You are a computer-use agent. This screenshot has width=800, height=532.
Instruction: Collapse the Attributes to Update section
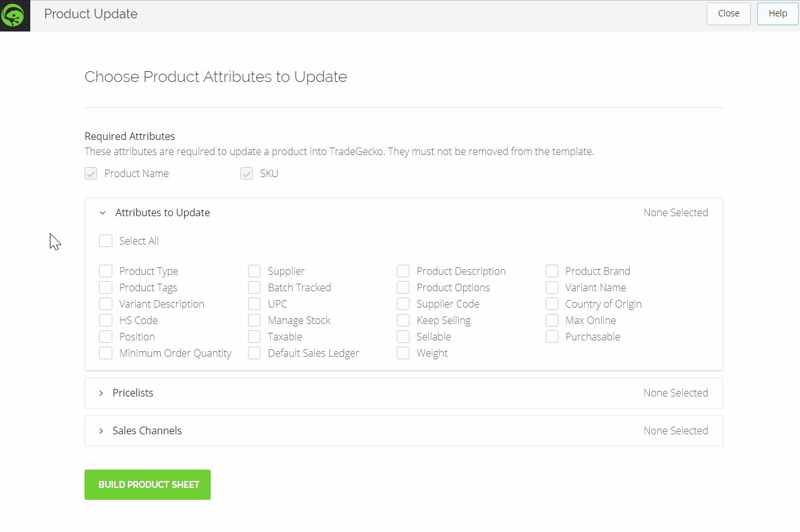(x=103, y=213)
